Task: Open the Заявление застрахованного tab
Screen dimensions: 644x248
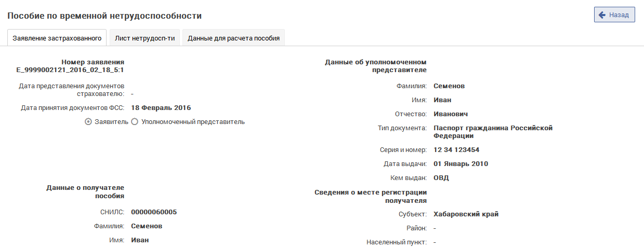Action: point(57,38)
